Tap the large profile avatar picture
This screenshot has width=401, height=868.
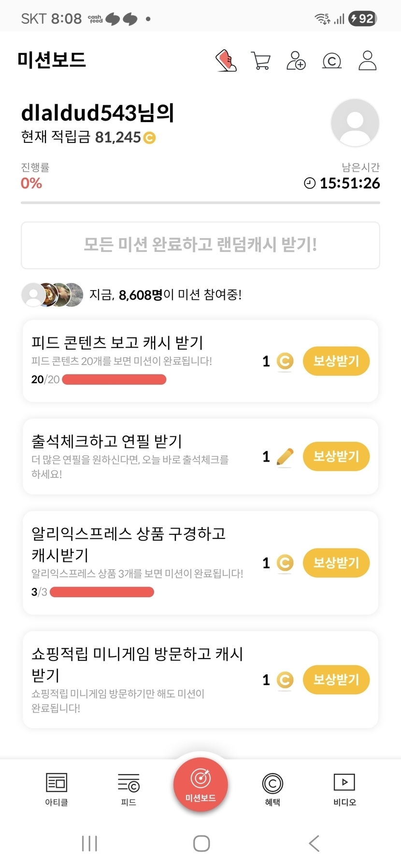(x=355, y=123)
